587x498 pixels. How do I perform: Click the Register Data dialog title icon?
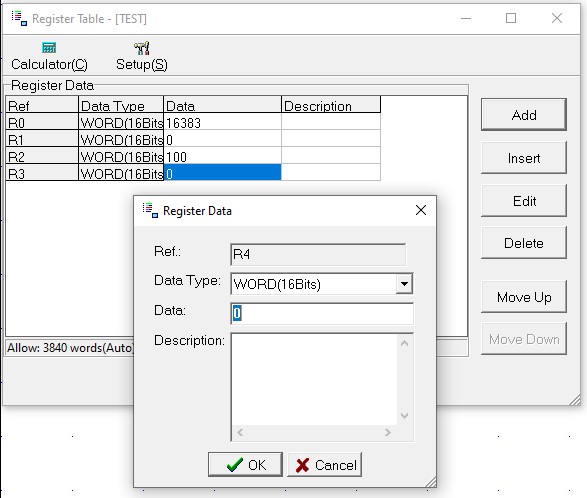(150, 210)
